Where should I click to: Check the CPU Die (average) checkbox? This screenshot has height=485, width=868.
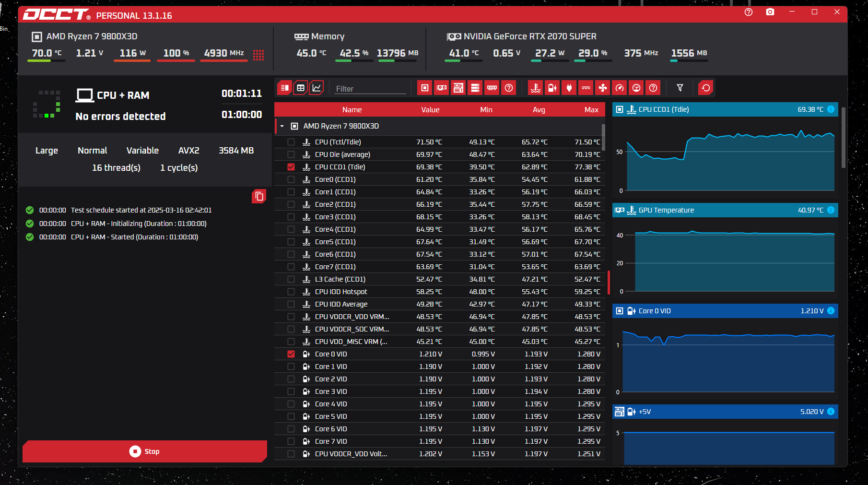coord(291,154)
